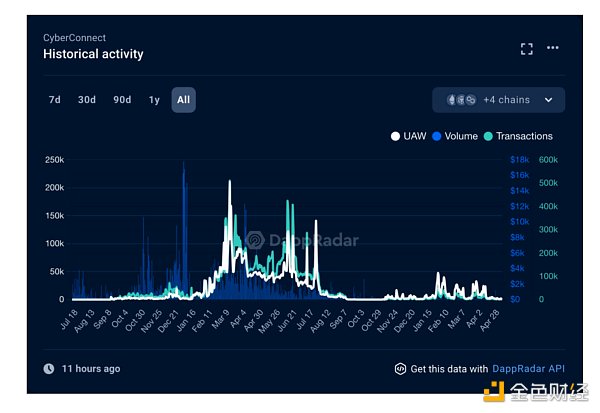The width and height of the screenshot is (600, 413).
Task: Click the CyberConnect dapp name label
Action: pyautogui.click(x=74, y=37)
